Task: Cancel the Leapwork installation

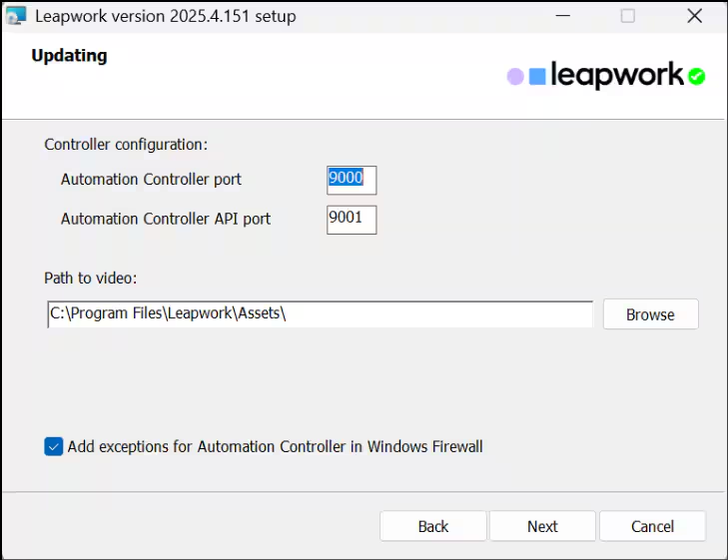Action: click(652, 526)
